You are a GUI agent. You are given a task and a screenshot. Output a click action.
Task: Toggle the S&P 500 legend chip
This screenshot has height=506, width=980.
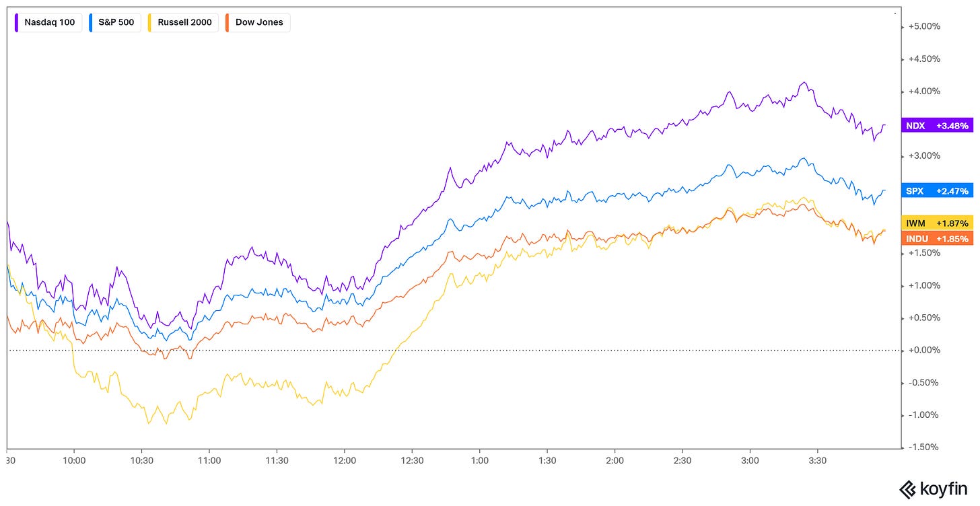(114, 22)
